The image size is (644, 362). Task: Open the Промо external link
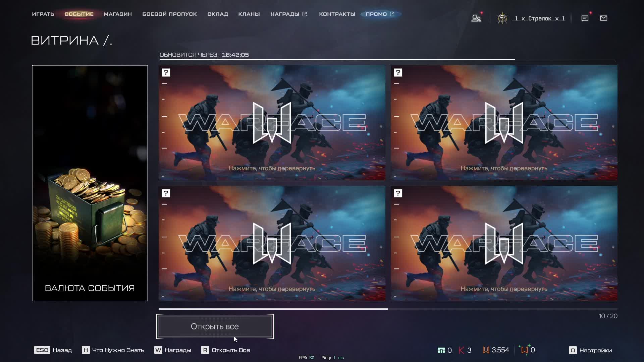380,14
